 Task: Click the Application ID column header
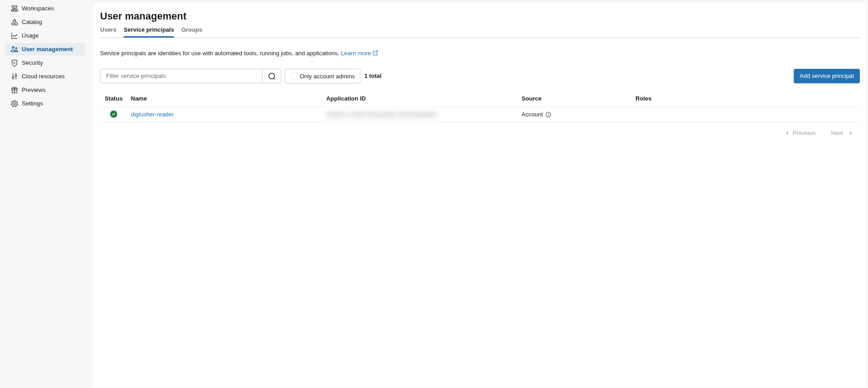346,99
